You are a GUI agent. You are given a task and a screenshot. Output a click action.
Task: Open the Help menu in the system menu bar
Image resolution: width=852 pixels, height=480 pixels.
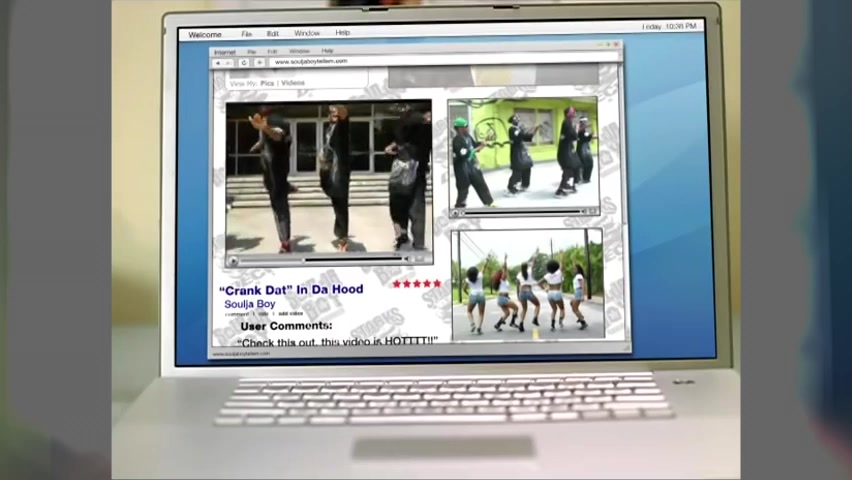[342, 33]
